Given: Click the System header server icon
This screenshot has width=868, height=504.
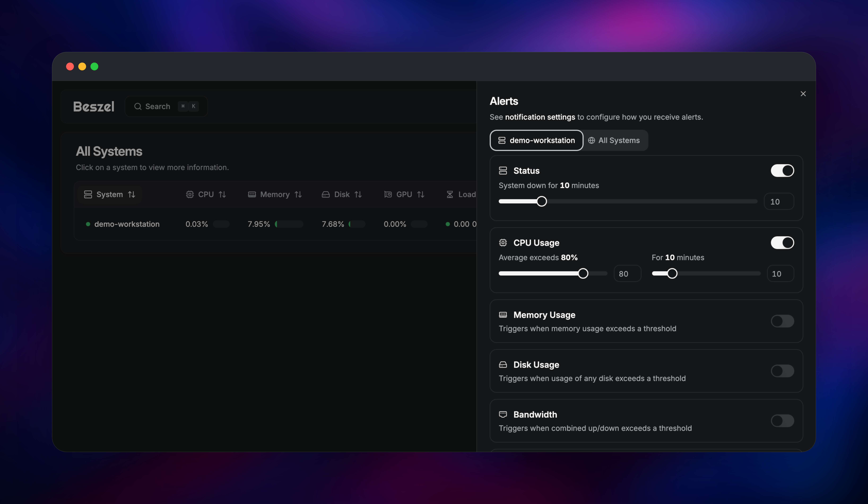Looking at the screenshot, I should (x=88, y=195).
